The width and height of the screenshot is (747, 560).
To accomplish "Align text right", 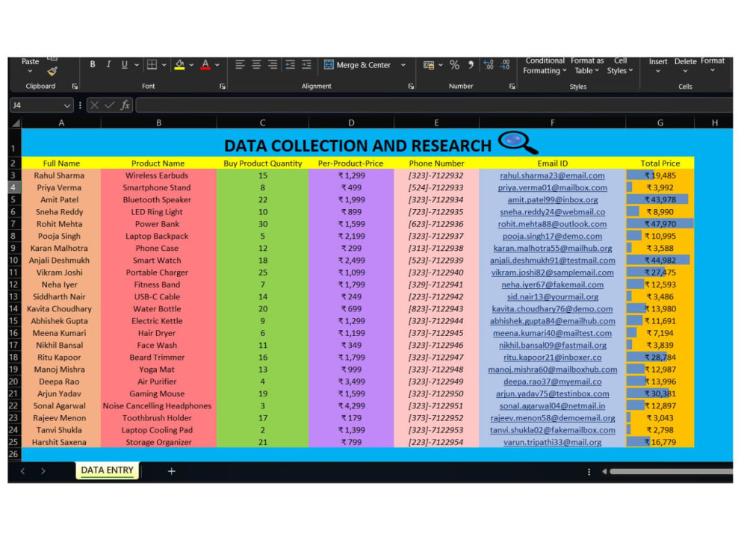I will click(x=273, y=64).
